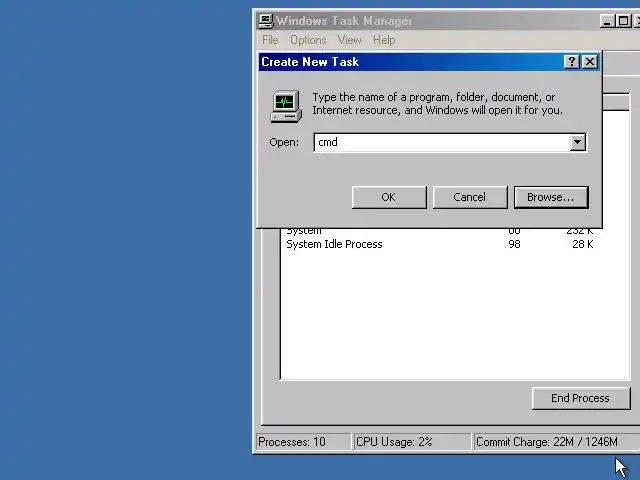Click the Browse... button
The image size is (640, 480).
tap(551, 197)
